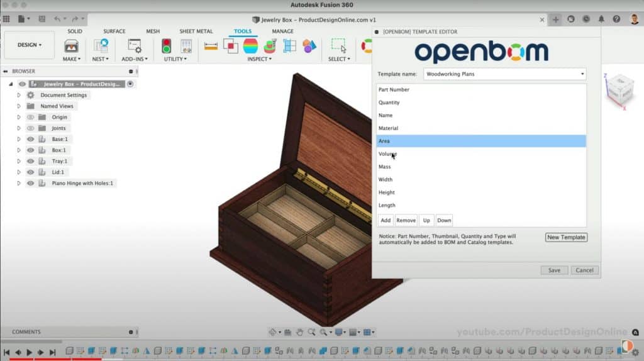The height and width of the screenshot is (361, 644).
Task: Switch to the MANAGE tab
Action: (282, 31)
